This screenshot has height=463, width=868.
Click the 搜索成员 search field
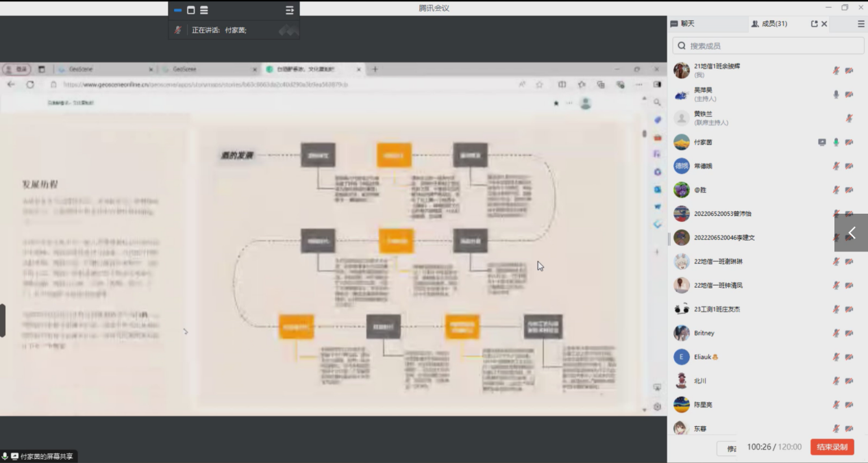[769, 46]
